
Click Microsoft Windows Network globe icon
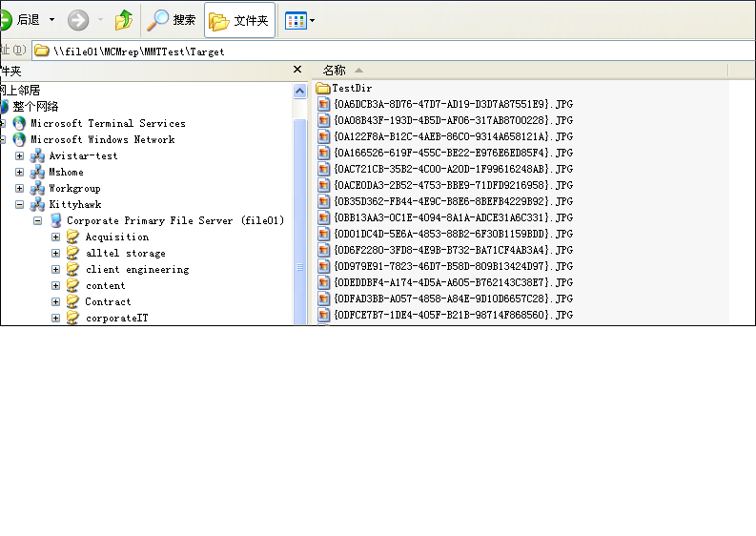pyautogui.click(x=19, y=140)
